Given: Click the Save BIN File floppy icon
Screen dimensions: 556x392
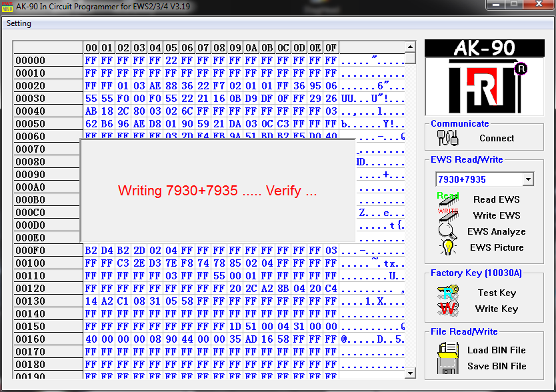Looking at the screenshot, I should [448, 366].
